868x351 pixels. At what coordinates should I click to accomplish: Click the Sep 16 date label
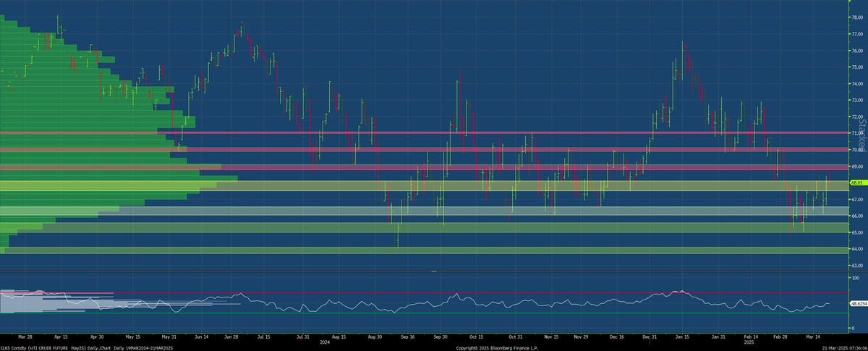[x=407, y=337]
